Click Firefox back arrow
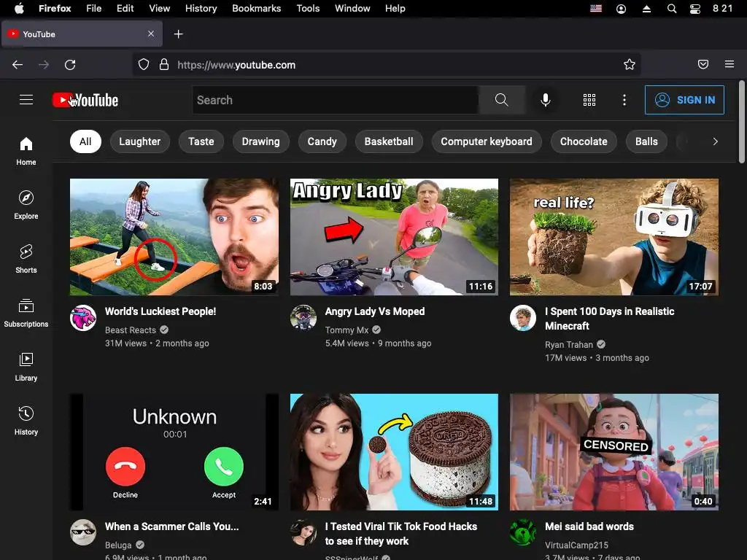747x560 pixels. [18, 65]
